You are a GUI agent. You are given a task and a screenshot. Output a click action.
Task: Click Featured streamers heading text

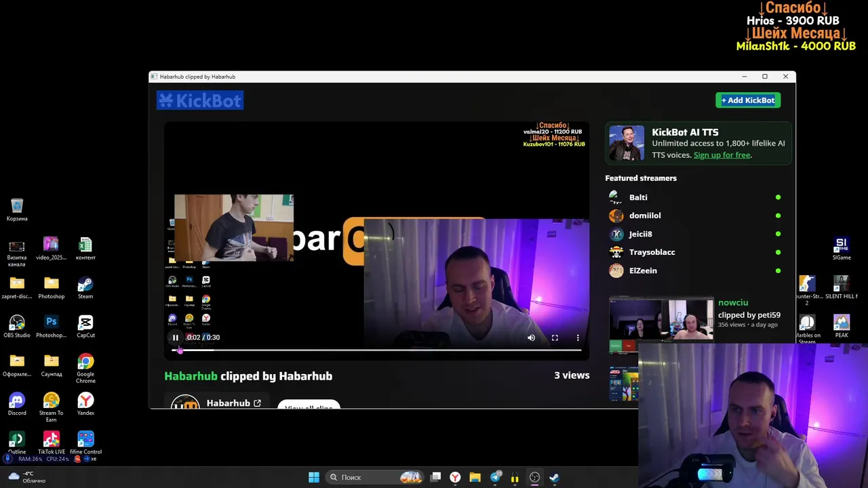641,178
